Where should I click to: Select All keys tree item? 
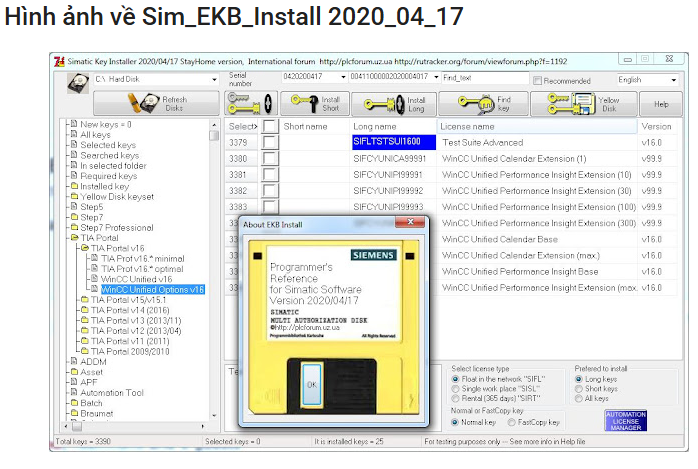(x=95, y=134)
